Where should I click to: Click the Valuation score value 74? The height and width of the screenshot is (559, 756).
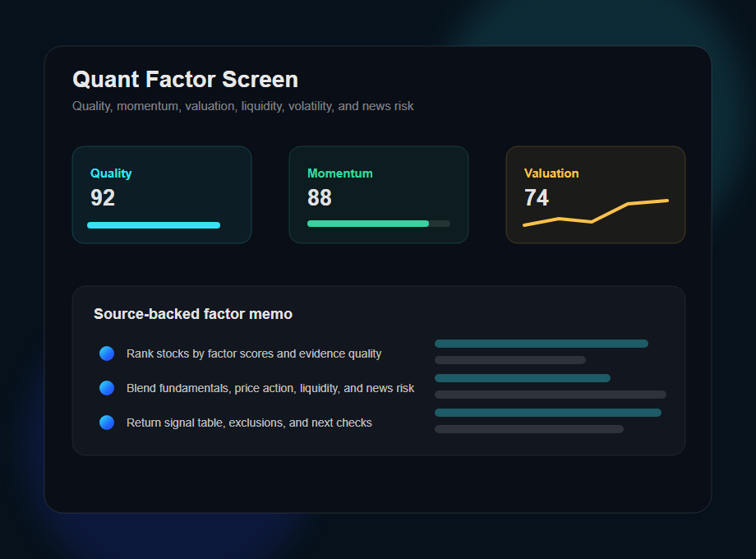pyautogui.click(x=537, y=198)
